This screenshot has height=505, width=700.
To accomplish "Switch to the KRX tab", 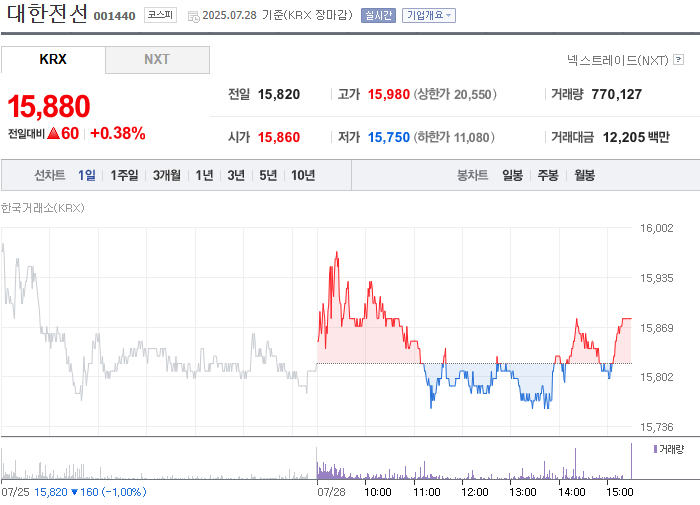I will point(53,59).
